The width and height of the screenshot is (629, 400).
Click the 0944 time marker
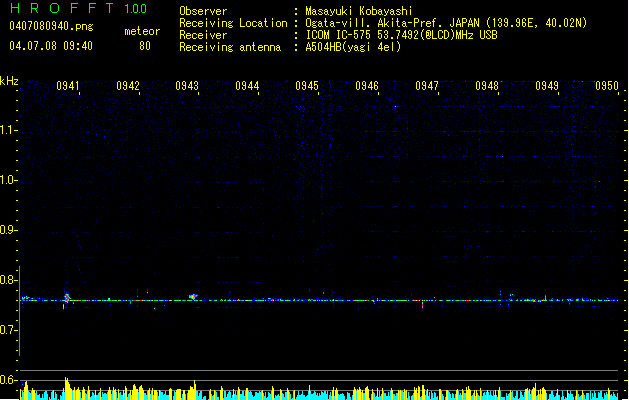(x=247, y=86)
